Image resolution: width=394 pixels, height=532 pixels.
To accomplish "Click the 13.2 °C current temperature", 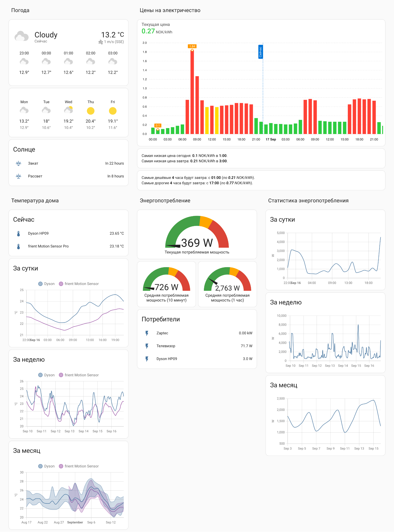I will pos(112,35).
